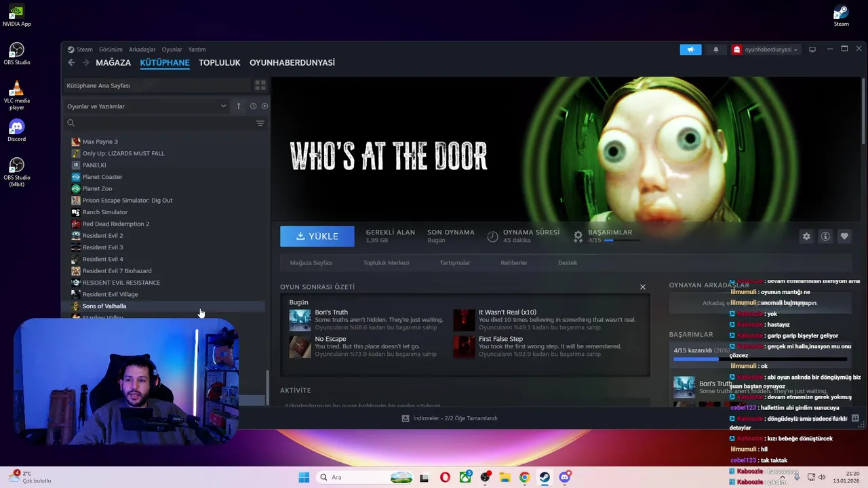The image size is (868, 488).
Task: Open the Mağaza Sayfası link
Action: 311,262
